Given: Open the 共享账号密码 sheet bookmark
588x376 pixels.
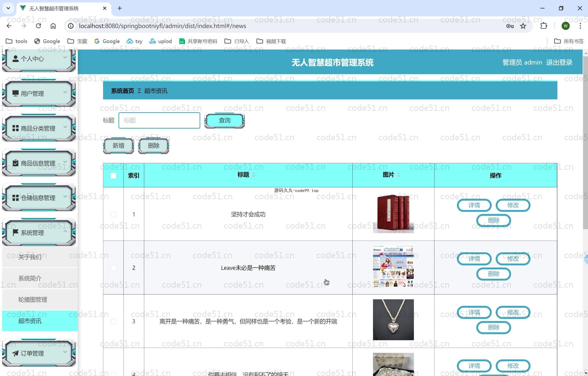Looking at the screenshot, I should [x=198, y=41].
